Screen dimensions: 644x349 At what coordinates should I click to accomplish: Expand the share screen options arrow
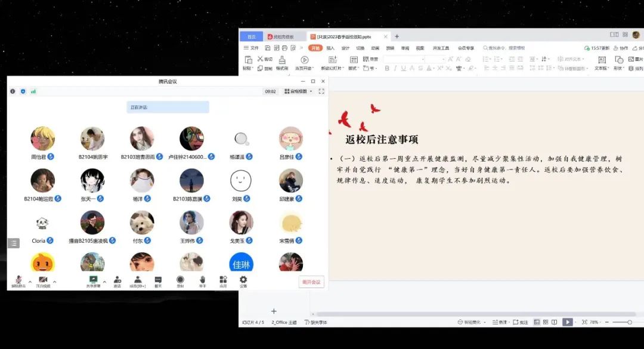[104, 282]
